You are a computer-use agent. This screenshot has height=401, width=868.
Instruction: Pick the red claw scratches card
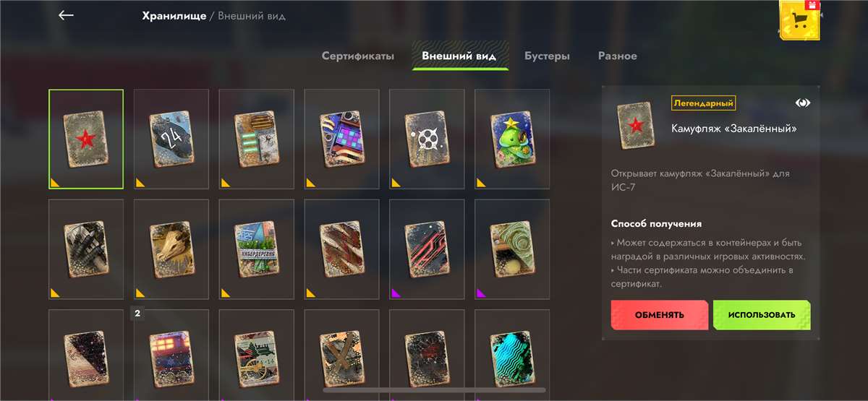[341, 249]
